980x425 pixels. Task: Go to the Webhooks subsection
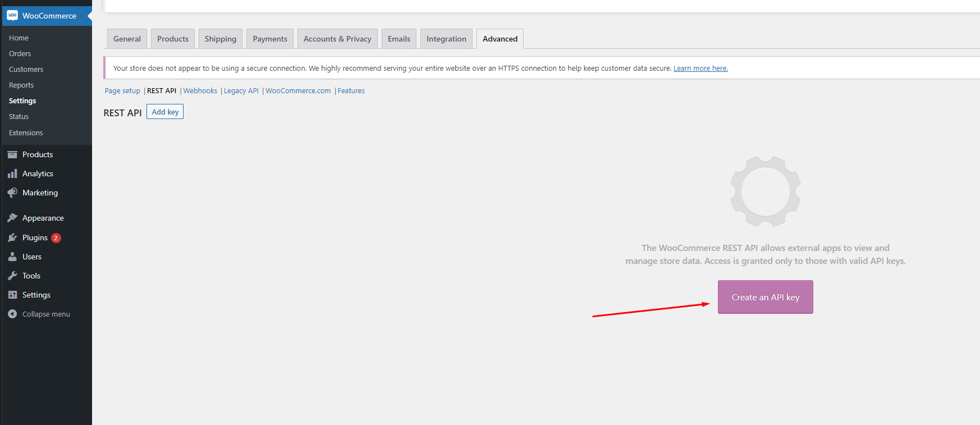point(200,90)
